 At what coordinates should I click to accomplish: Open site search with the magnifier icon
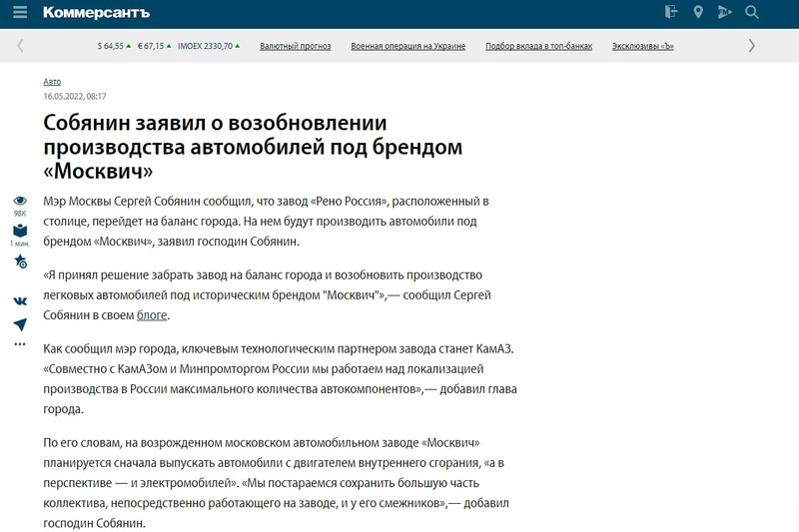[752, 12]
